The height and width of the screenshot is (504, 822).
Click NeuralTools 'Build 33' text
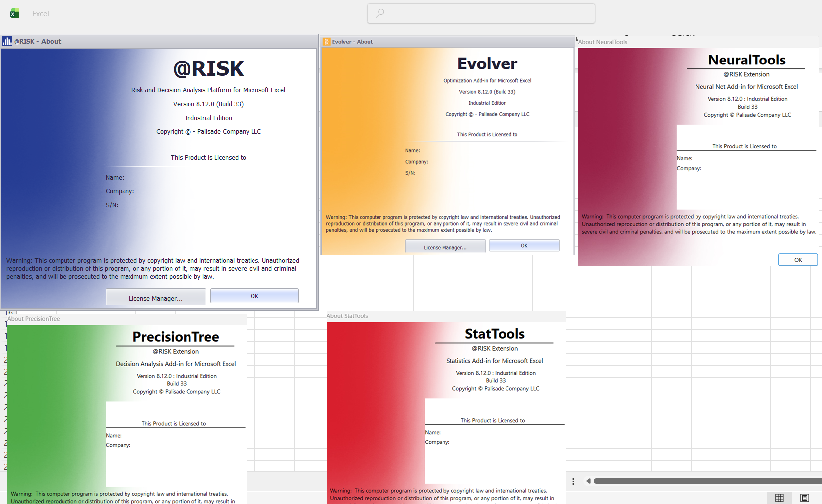(747, 107)
